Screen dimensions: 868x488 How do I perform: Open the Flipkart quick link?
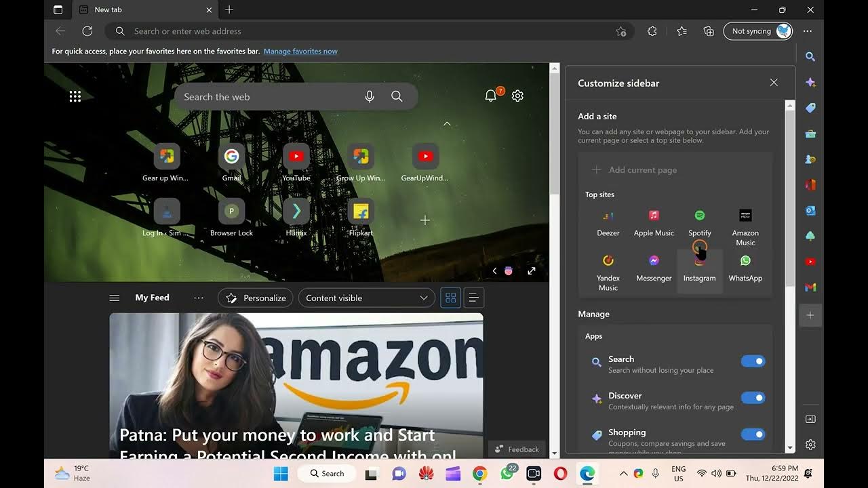[361, 218]
